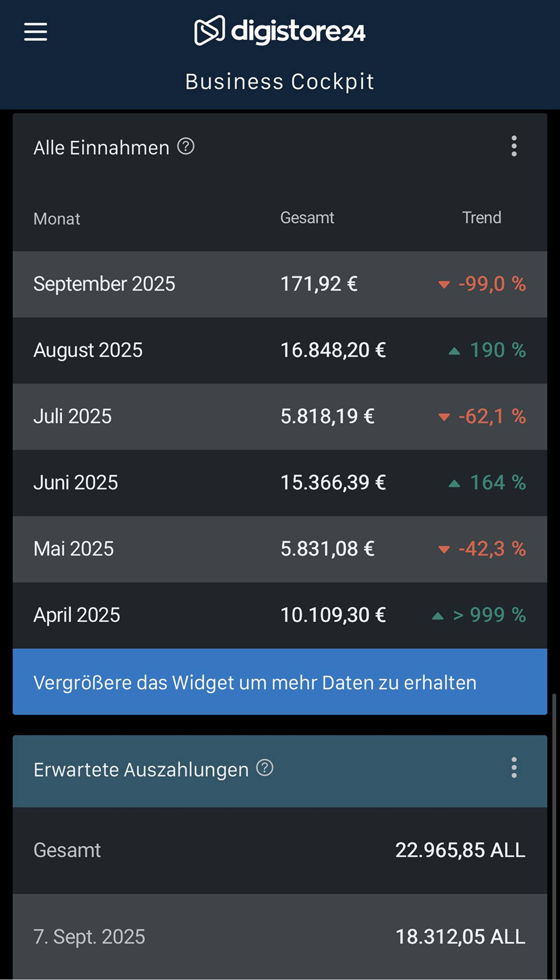
Task: Open Erwartete Auszahlungen three-dot menu
Action: tap(514, 768)
